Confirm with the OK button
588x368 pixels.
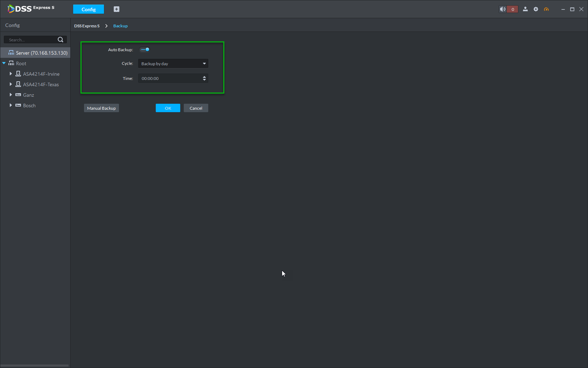tap(168, 108)
